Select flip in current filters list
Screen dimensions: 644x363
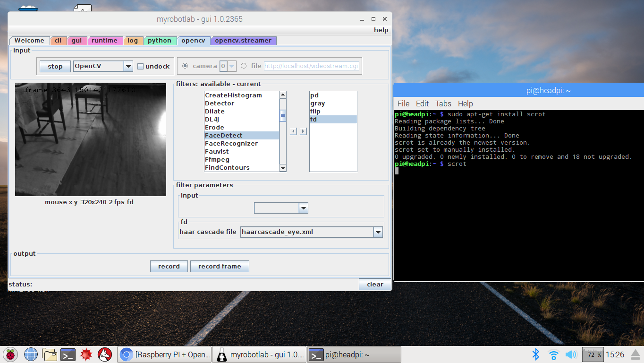click(x=333, y=112)
